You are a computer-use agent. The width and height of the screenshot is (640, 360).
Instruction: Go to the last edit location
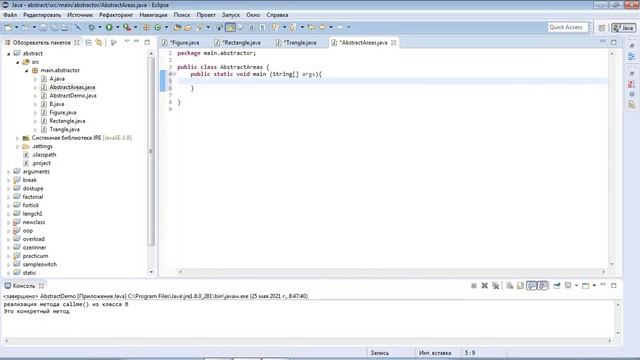(311, 27)
